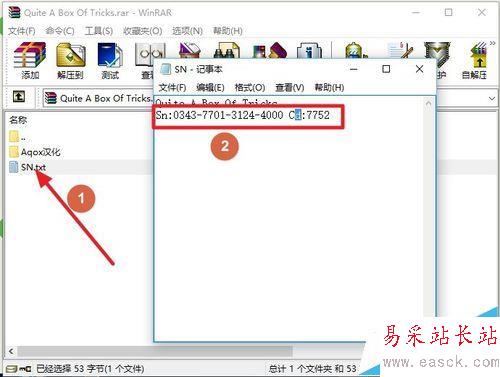
Task: Minimize the Notepad window
Action: pos(354,69)
